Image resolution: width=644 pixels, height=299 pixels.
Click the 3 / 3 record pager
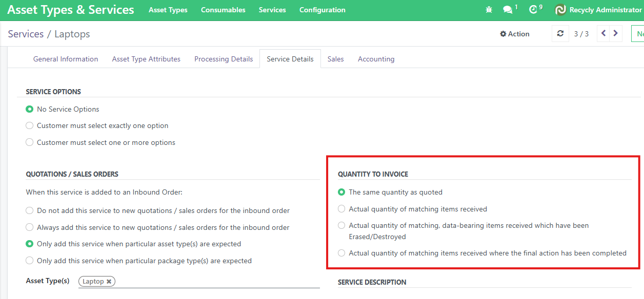pos(581,34)
